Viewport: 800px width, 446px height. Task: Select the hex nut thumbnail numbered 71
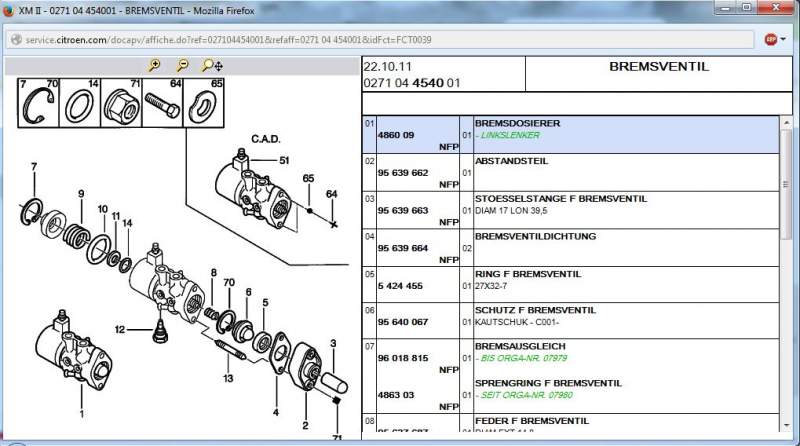click(121, 103)
